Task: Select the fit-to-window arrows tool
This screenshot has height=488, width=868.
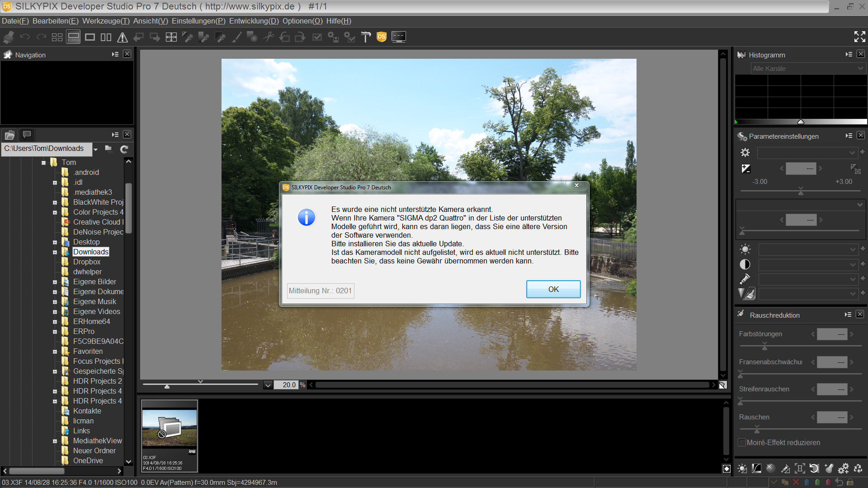Action: click(171, 37)
